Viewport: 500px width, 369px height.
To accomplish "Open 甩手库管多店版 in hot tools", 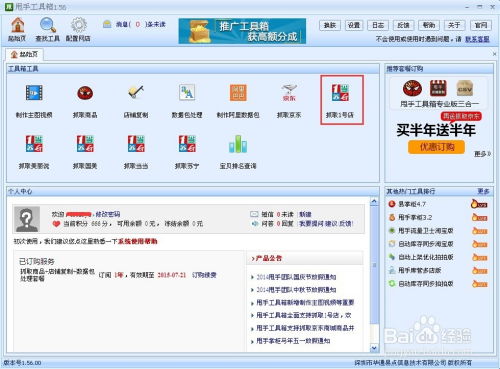I will pyautogui.click(x=420, y=270).
